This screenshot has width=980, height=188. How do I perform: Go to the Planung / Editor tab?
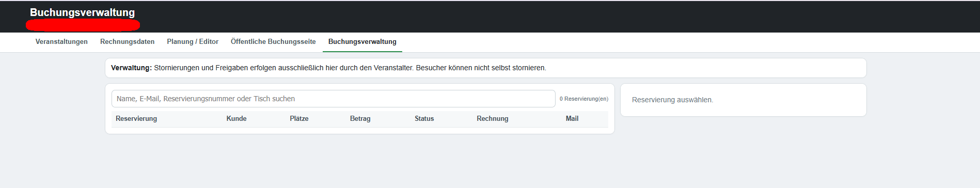point(193,42)
